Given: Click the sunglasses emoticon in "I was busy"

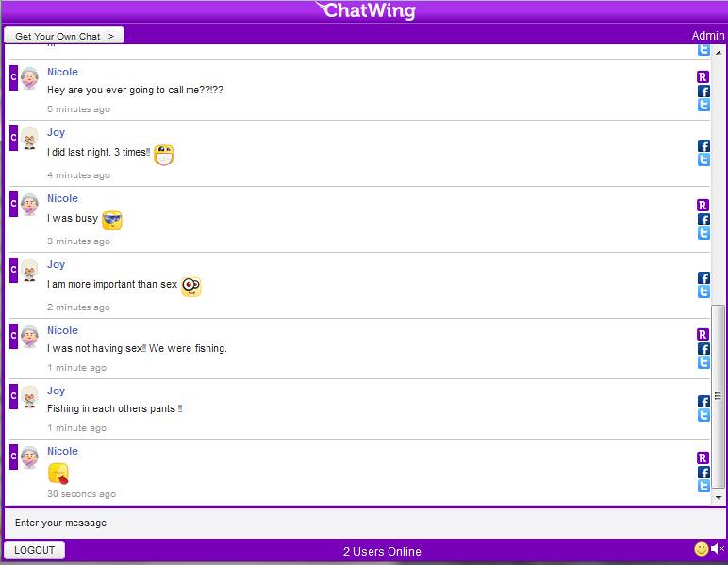Looking at the screenshot, I should click(112, 220).
